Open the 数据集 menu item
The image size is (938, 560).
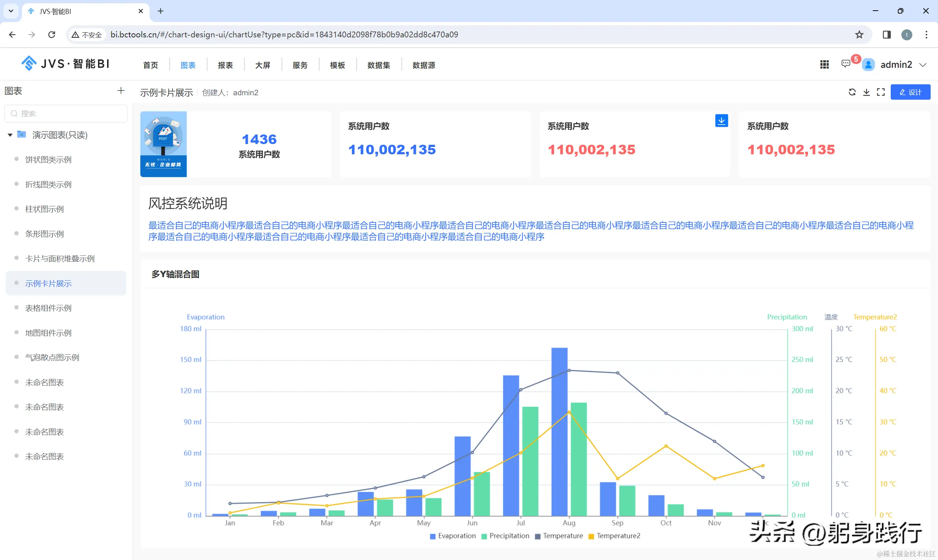pos(378,65)
